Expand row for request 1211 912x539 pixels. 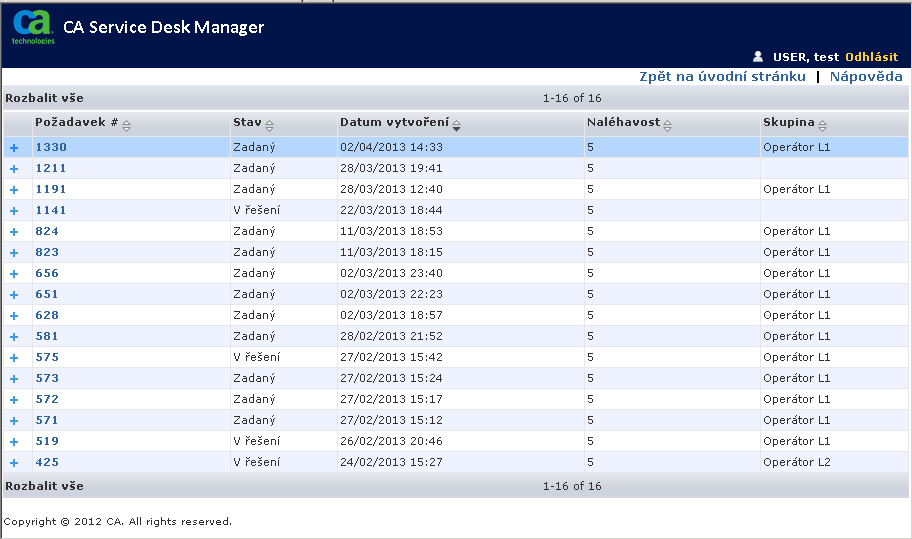point(14,169)
